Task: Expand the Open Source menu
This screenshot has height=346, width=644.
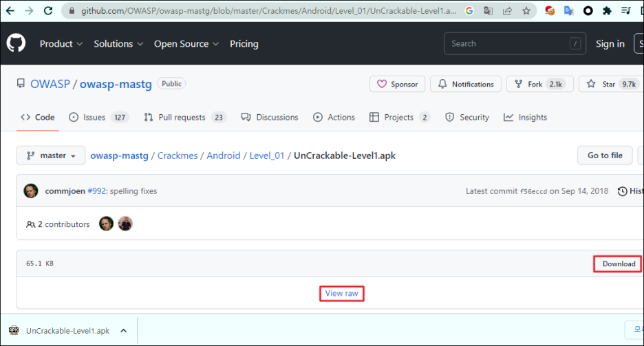Action: (x=186, y=43)
